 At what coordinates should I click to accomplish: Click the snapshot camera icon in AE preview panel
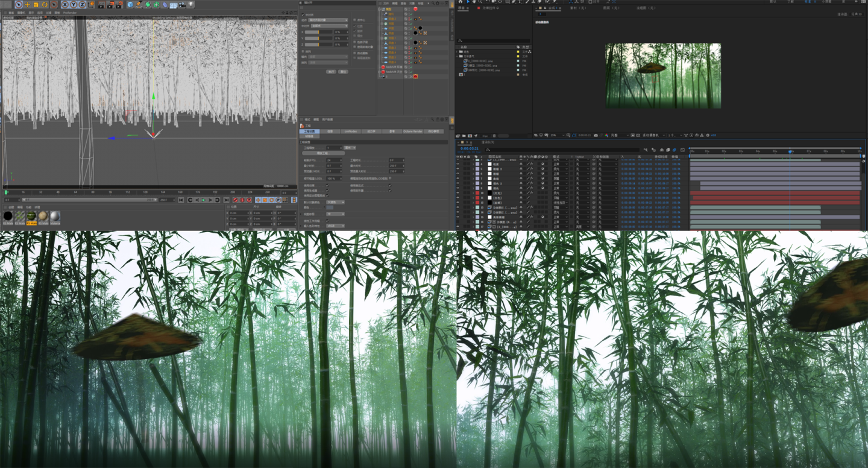(596, 135)
